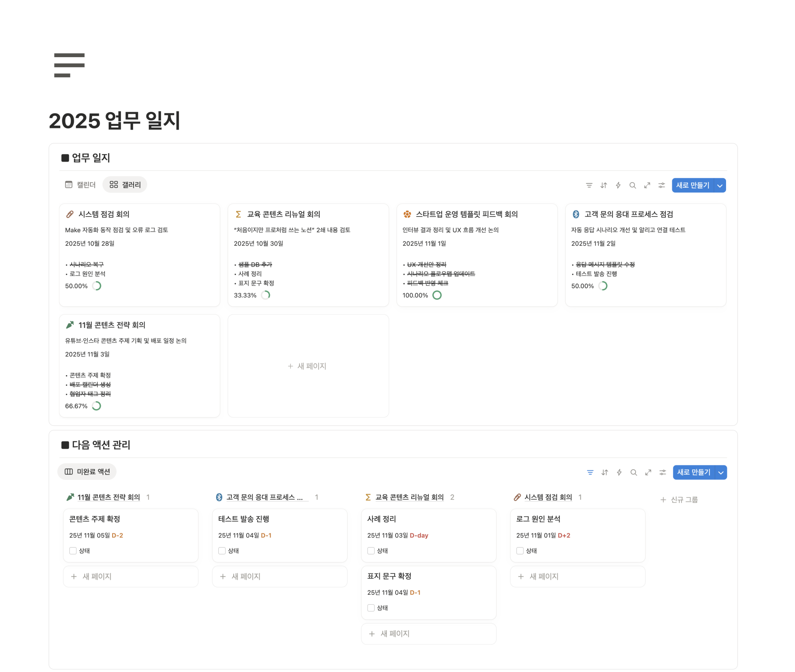Click the sort icon in 업무 일지 toolbar
Screen dimensions: 795x672
pyautogui.click(x=603, y=186)
